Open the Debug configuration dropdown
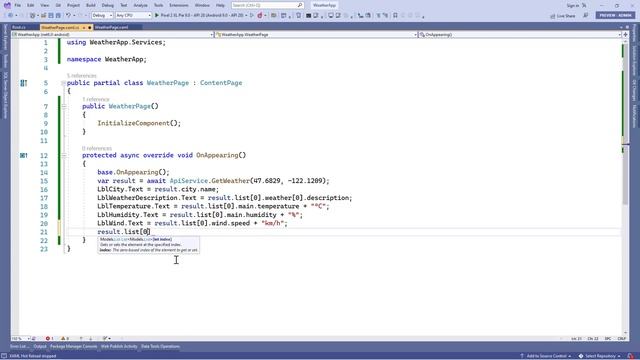Image resolution: width=640 pixels, height=360 pixels. click(102, 16)
